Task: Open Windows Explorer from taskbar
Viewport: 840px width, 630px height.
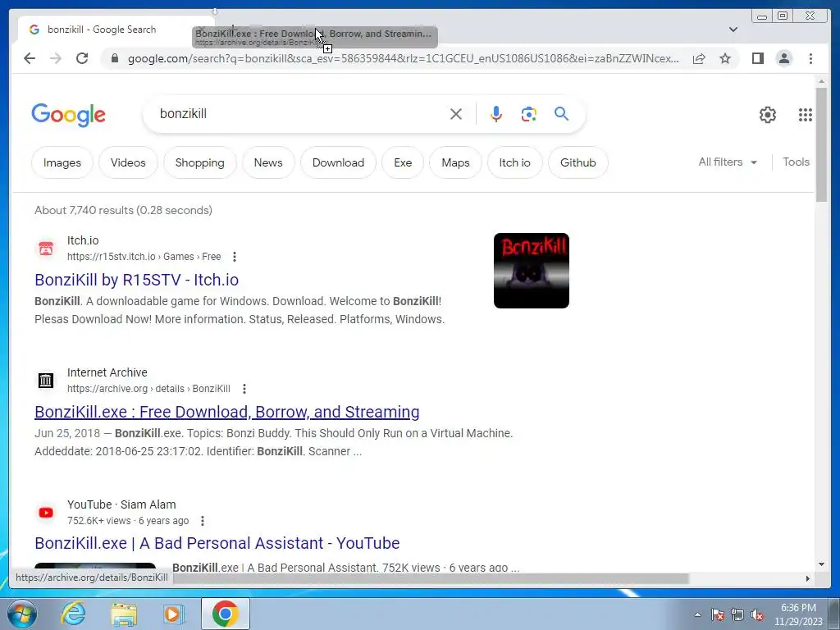Action: 124,614
